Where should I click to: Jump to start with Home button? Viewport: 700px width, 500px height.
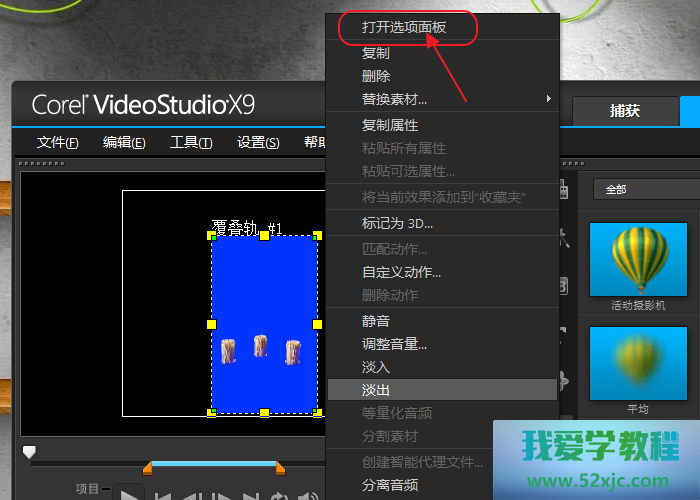click(x=162, y=495)
